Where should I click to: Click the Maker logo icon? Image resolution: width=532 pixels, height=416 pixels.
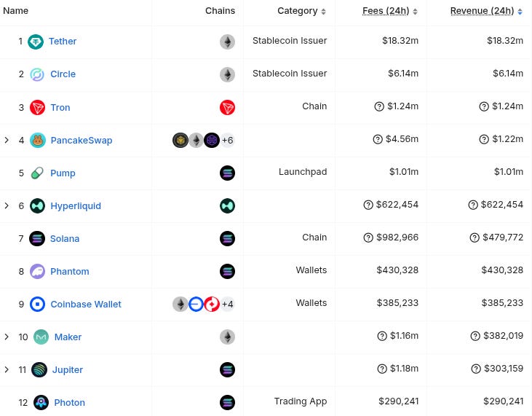click(41, 337)
